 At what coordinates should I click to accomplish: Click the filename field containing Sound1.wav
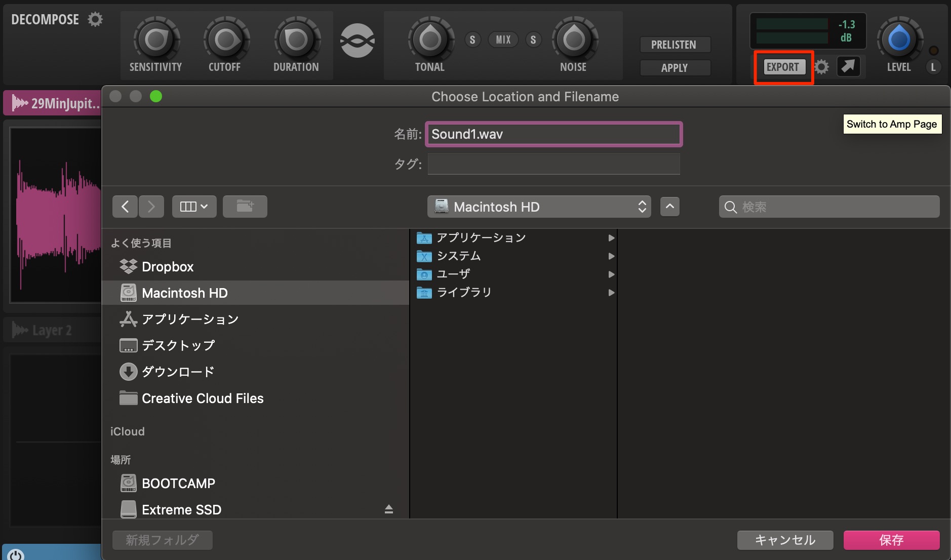pyautogui.click(x=554, y=134)
